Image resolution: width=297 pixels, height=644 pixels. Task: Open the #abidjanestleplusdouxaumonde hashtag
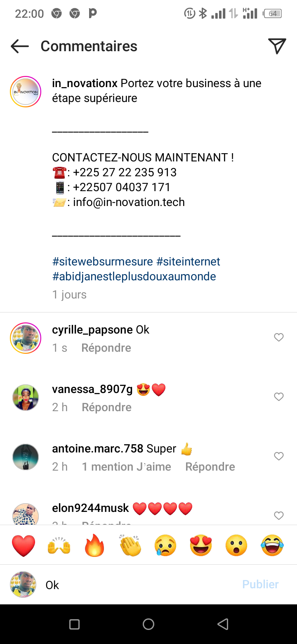pos(134,277)
